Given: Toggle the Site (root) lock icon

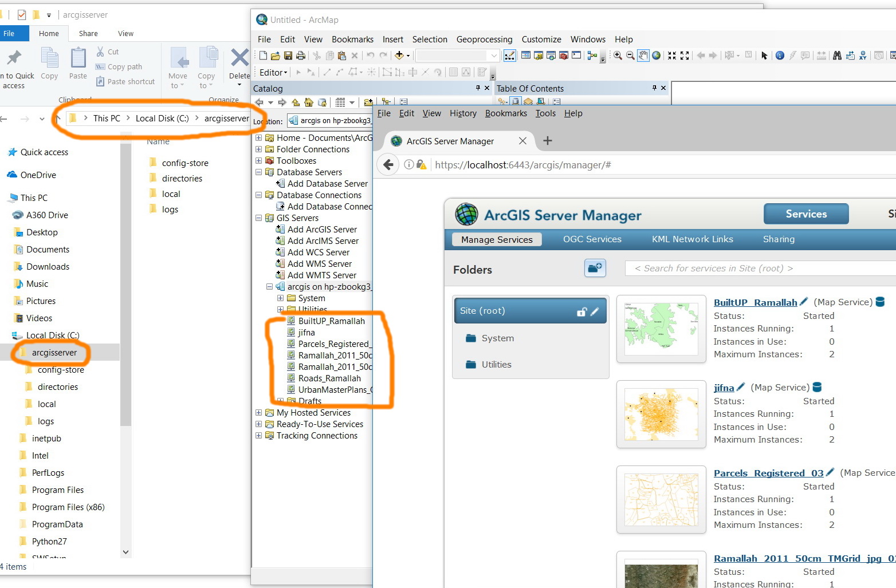Looking at the screenshot, I should click(x=581, y=311).
